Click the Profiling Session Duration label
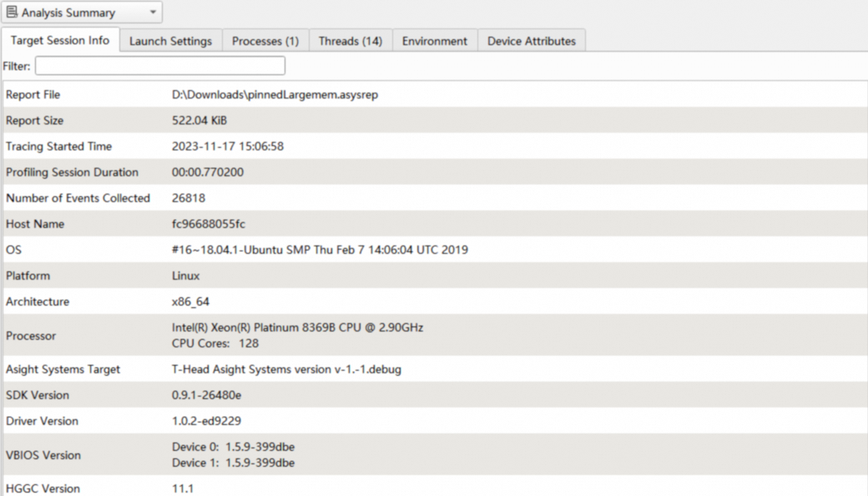The width and height of the screenshot is (868, 496). click(72, 172)
